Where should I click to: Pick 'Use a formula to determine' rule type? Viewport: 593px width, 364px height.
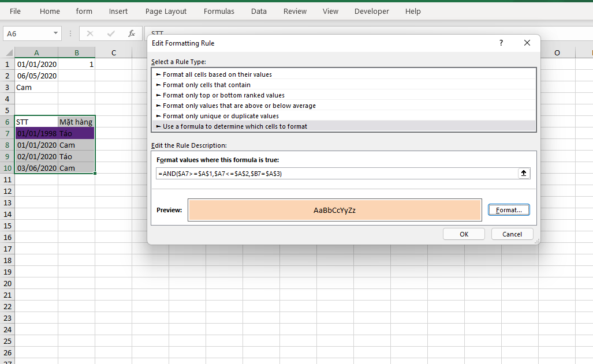tap(234, 126)
